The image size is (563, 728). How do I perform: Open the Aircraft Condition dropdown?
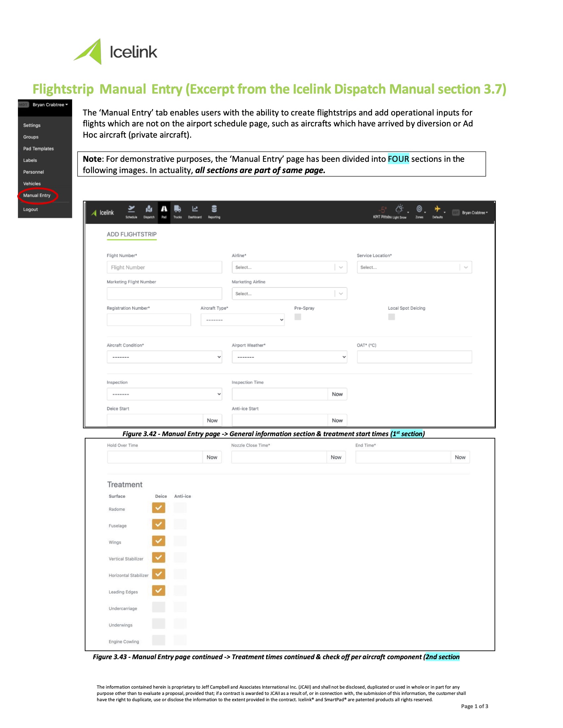click(x=165, y=357)
